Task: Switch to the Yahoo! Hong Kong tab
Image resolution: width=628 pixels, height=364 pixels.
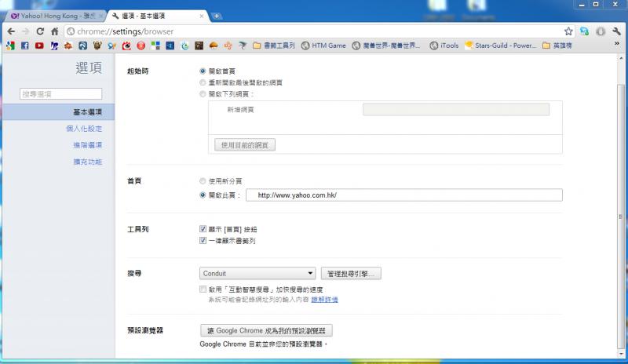Action: [x=53, y=16]
